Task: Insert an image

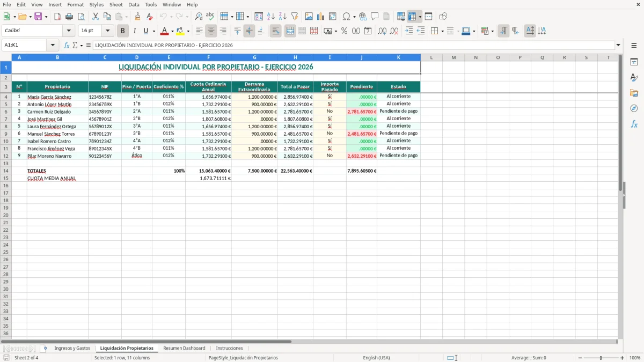Action: point(309,17)
